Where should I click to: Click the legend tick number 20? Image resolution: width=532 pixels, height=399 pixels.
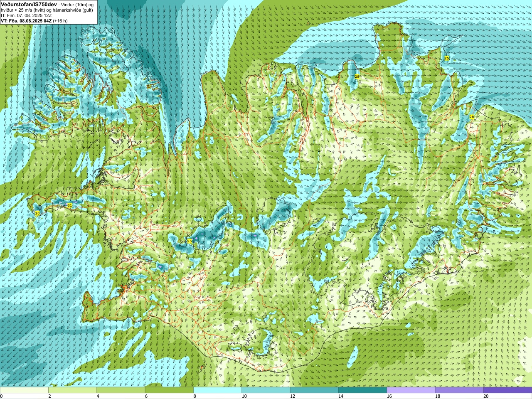point(486,396)
